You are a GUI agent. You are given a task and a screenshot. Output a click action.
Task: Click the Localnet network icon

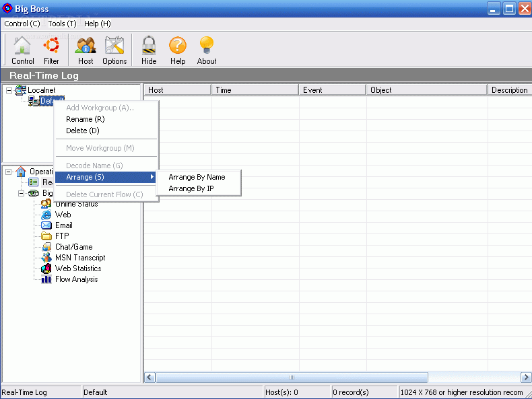coord(21,90)
